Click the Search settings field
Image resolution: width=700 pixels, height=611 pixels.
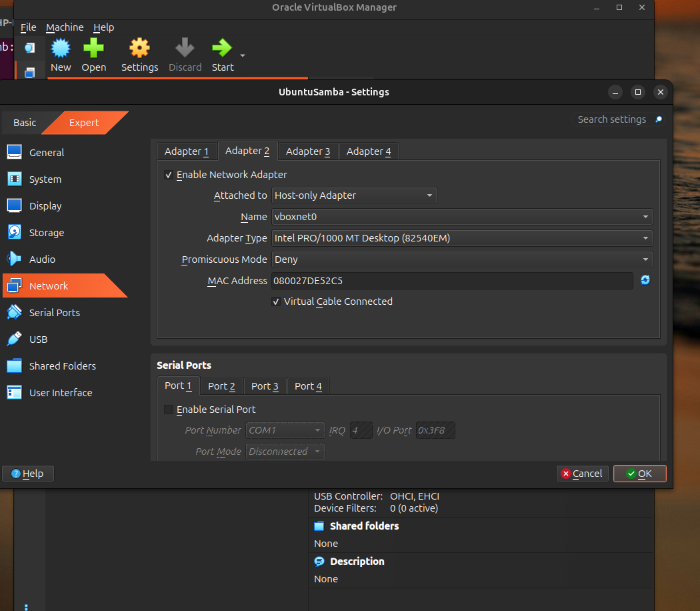(611, 119)
